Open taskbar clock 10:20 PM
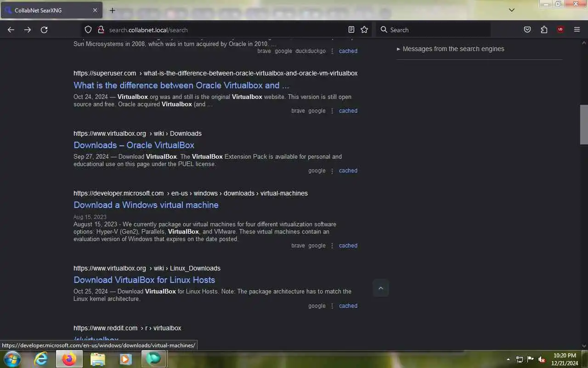Image resolution: width=588 pixels, height=368 pixels. tap(565, 359)
